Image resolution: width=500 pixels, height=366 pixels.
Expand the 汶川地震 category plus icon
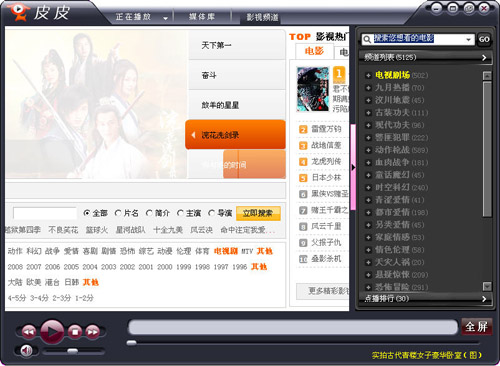point(368,100)
